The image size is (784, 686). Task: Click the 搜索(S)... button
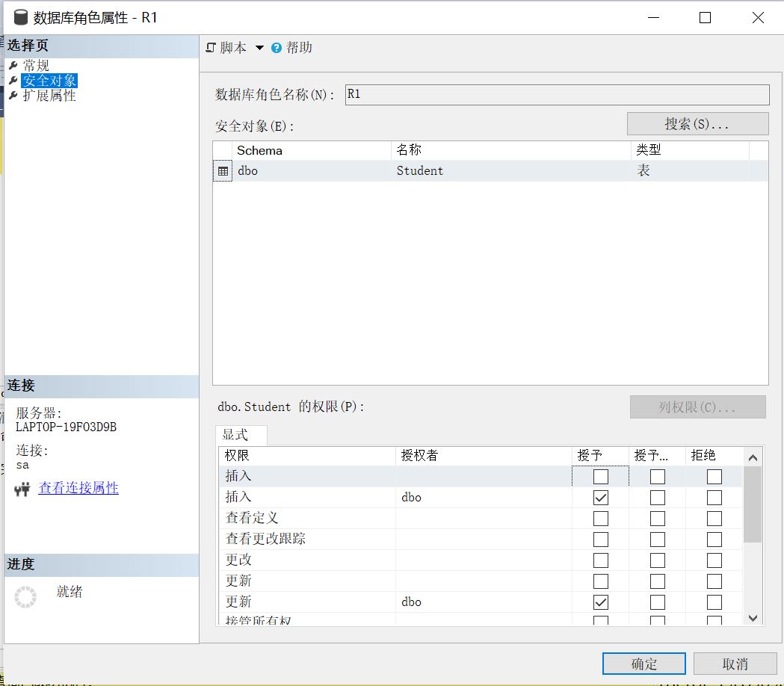tap(697, 123)
